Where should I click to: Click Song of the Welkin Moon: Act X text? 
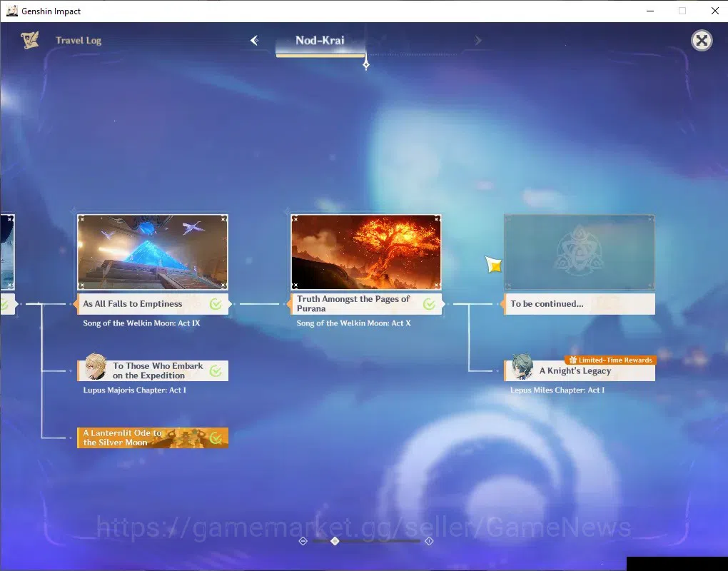click(x=354, y=323)
